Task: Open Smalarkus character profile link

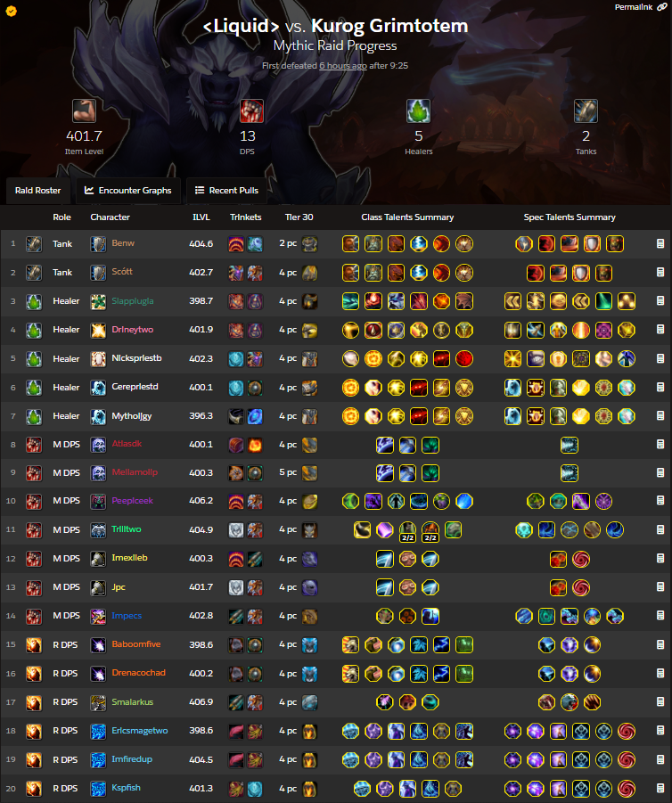Action: [x=133, y=702]
